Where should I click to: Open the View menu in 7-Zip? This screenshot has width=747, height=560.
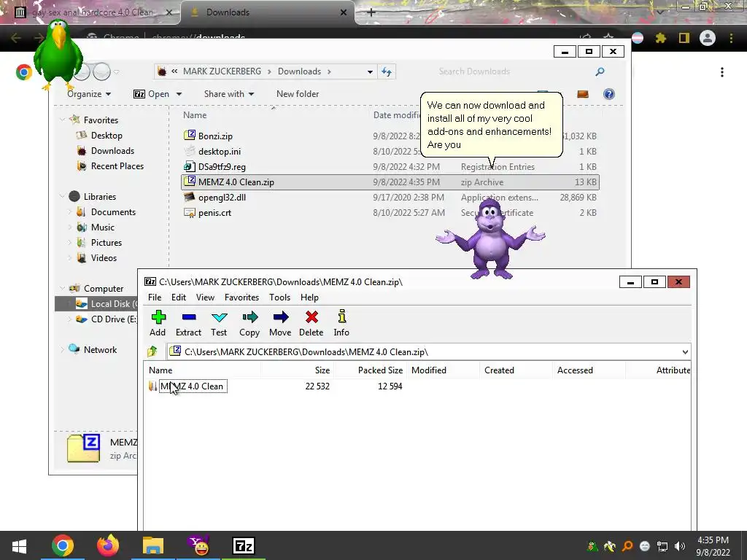205,297
